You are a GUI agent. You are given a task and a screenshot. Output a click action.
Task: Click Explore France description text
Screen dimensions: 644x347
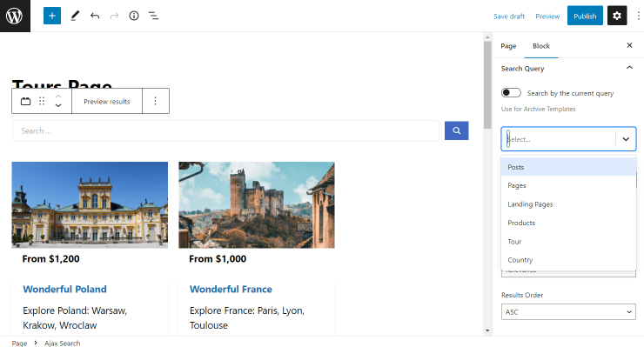[247, 317]
